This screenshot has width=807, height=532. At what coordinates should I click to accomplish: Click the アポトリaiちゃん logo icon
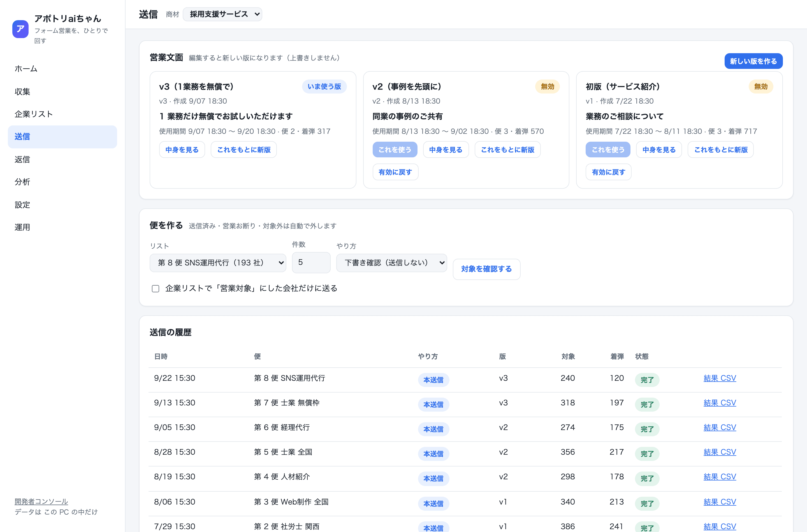pos(20,29)
